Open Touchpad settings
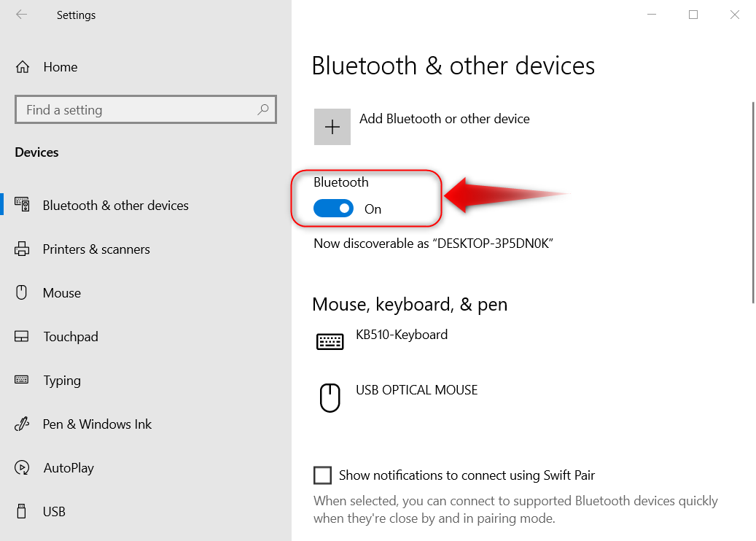Screen dimensions: 756x541 (x=70, y=337)
